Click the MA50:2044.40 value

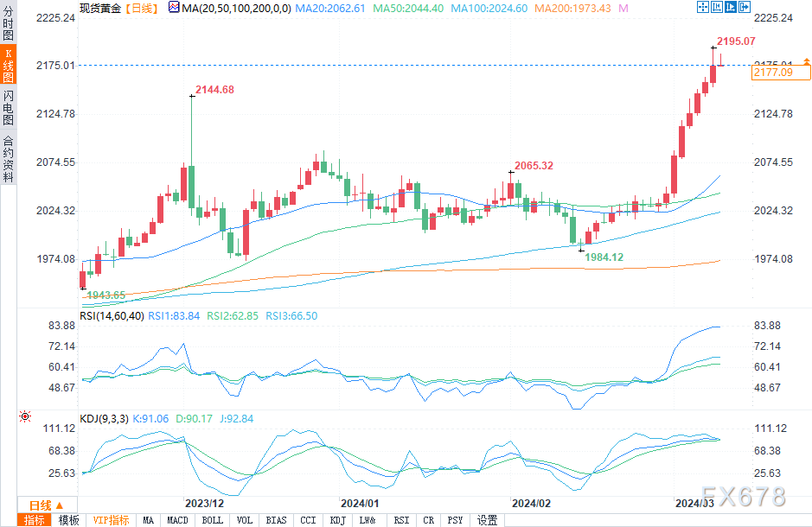[408, 9]
